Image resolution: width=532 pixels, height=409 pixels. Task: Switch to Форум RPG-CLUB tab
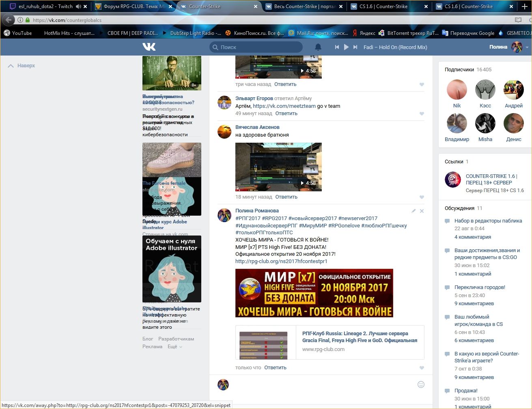pos(134,6)
